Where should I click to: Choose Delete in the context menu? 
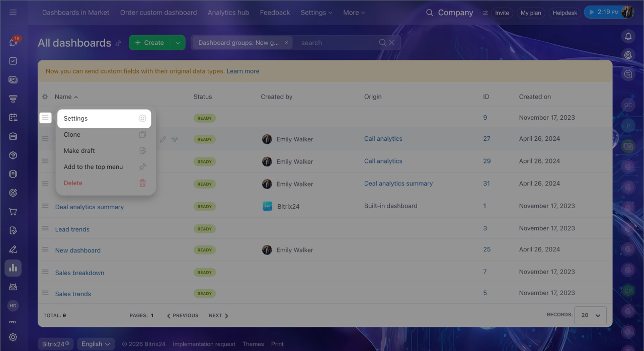click(104, 183)
